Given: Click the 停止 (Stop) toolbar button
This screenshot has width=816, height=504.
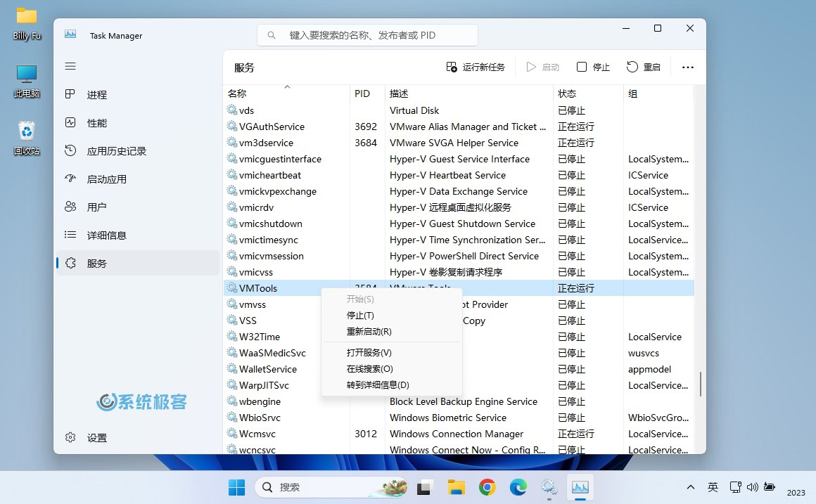Looking at the screenshot, I should (593, 67).
